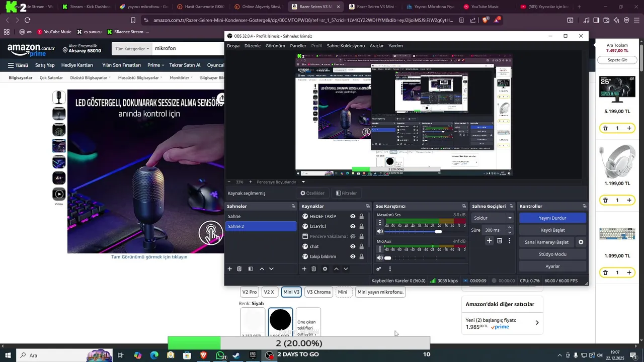Remove scene transition with trash icon
The image size is (644, 362).
point(500,241)
